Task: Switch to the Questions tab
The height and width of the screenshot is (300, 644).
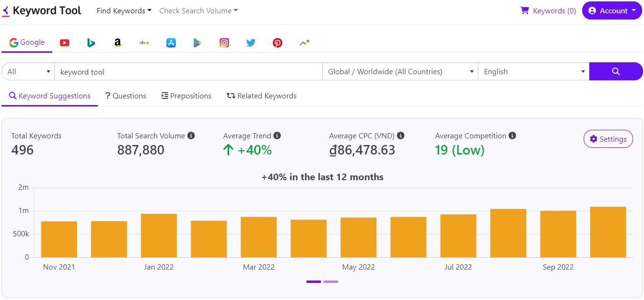Action: click(x=125, y=96)
